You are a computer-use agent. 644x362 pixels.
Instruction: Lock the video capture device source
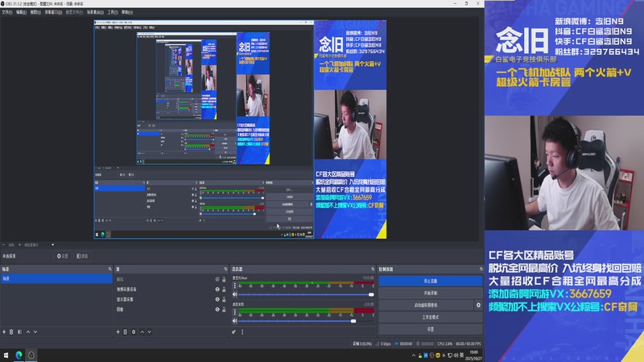(x=224, y=290)
